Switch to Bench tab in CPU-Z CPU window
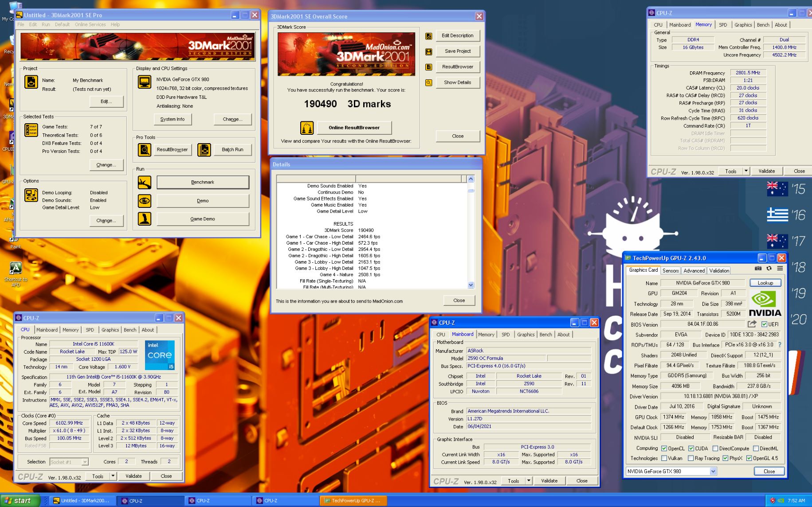812x507 pixels. [x=130, y=330]
